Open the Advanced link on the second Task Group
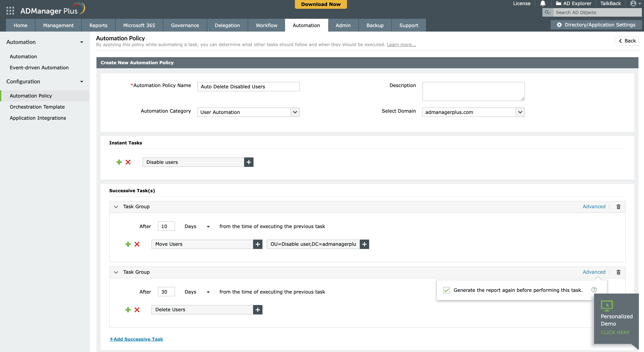 coord(594,272)
